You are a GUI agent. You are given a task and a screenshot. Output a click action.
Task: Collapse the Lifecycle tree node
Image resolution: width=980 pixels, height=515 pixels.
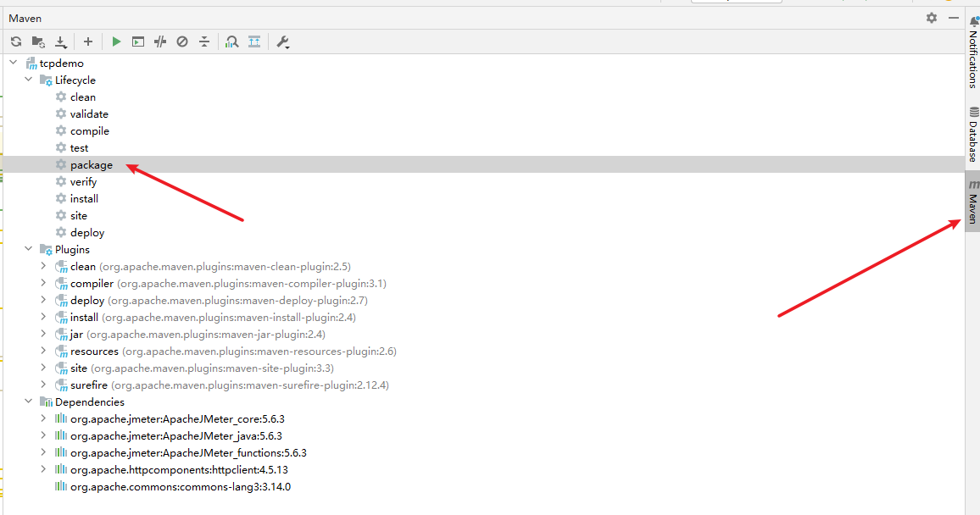(29, 80)
